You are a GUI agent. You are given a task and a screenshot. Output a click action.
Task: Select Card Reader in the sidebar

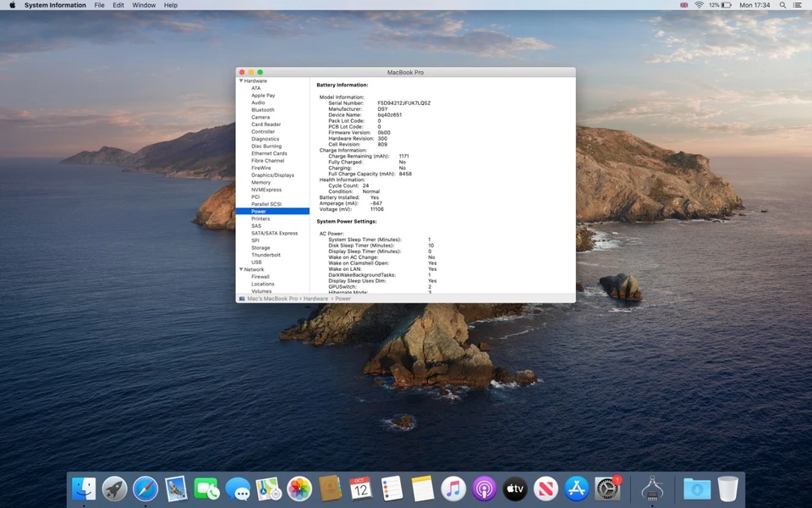pyautogui.click(x=266, y=124)
